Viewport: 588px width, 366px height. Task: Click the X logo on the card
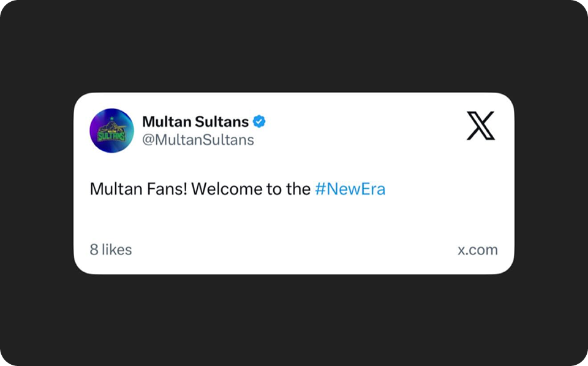click(481, 126)
